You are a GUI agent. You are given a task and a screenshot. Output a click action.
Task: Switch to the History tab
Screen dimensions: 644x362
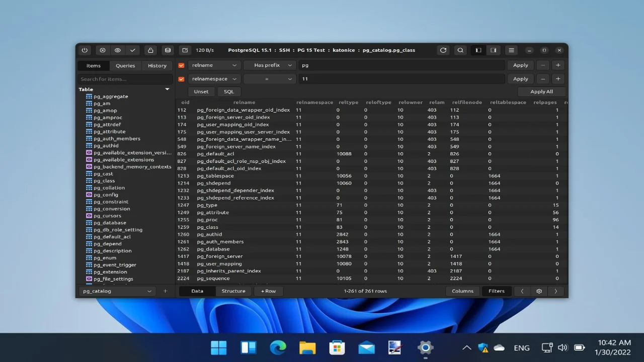pos(157,66)
